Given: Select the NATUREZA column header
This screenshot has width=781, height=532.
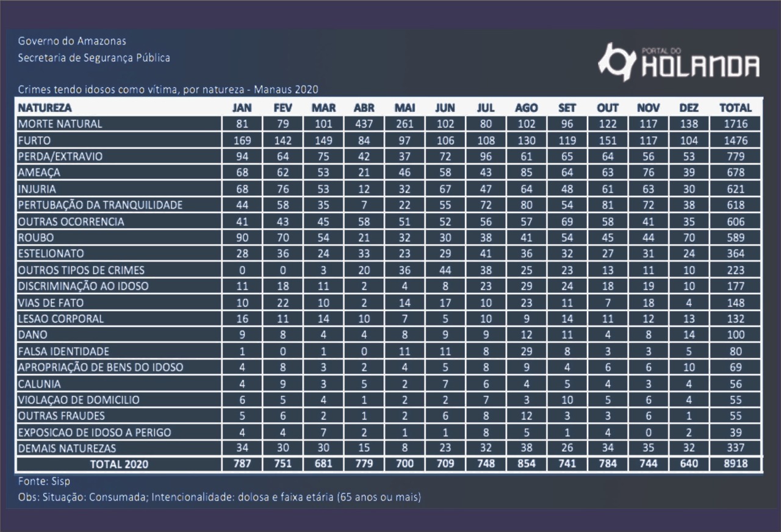Looking at the screenshot, I should click(x=45, y=108).
